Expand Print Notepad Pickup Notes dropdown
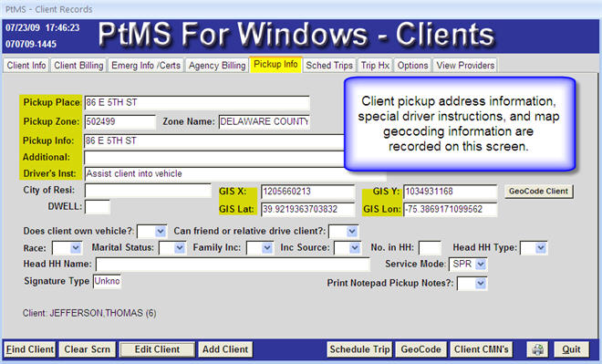602x364 pixels. (481, 284)
